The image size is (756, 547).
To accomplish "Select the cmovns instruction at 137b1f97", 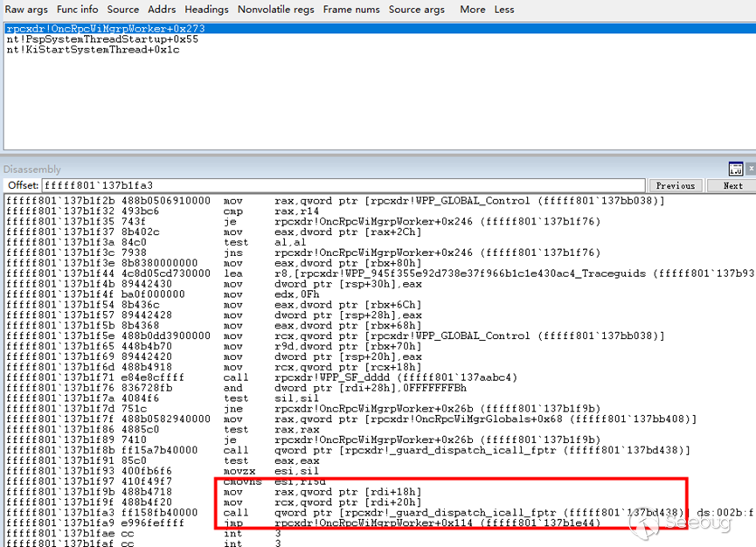I will pyautogui.click(x=166, y=481).
